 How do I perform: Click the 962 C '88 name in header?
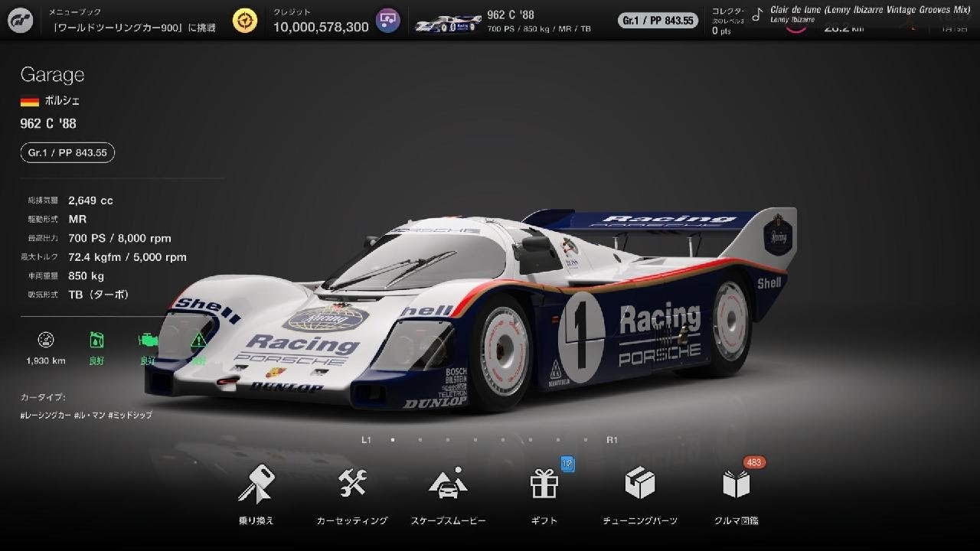click(x=510, y=15)
